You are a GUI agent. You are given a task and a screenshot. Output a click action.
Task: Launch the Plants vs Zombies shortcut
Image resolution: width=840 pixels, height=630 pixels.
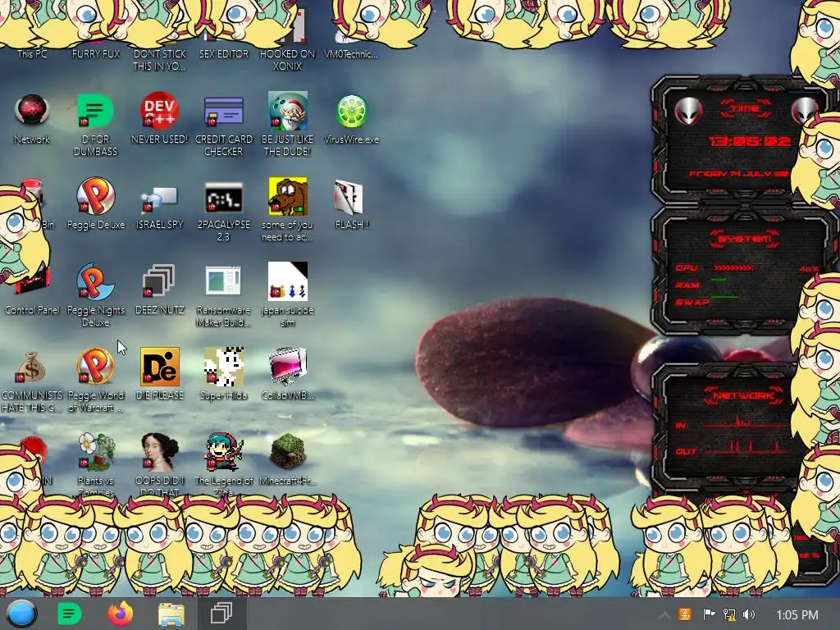pyautogui.click(x=95, y=452)
